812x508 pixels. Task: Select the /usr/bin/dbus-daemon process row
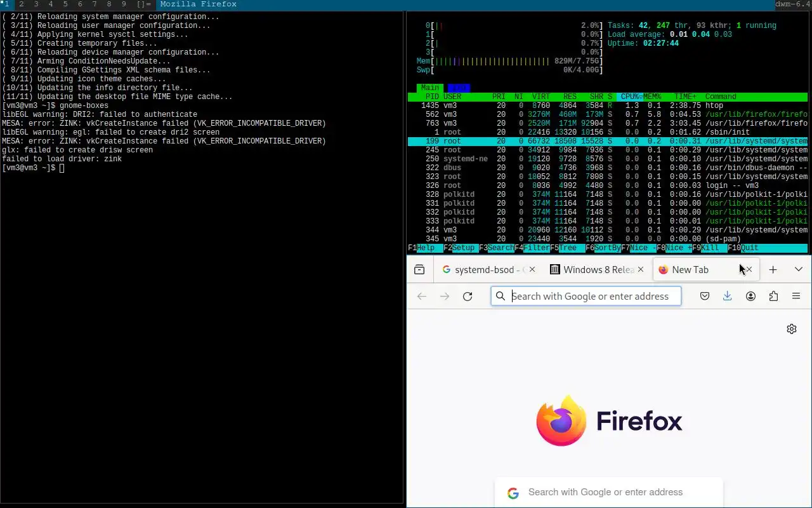pyautogui.click(x=608, y=168)
